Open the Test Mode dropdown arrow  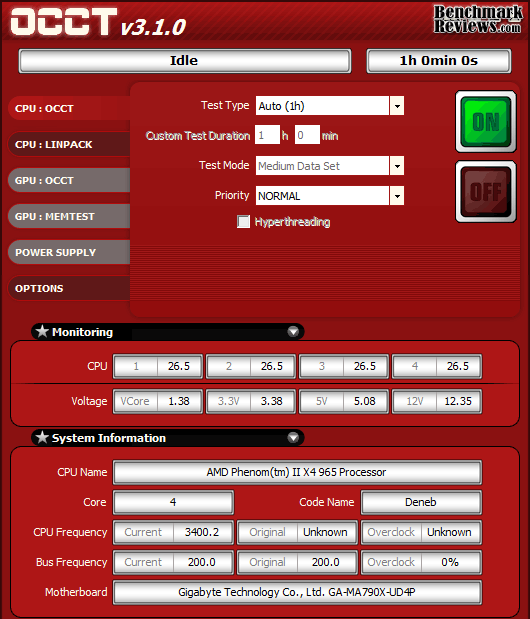(397, 166)
